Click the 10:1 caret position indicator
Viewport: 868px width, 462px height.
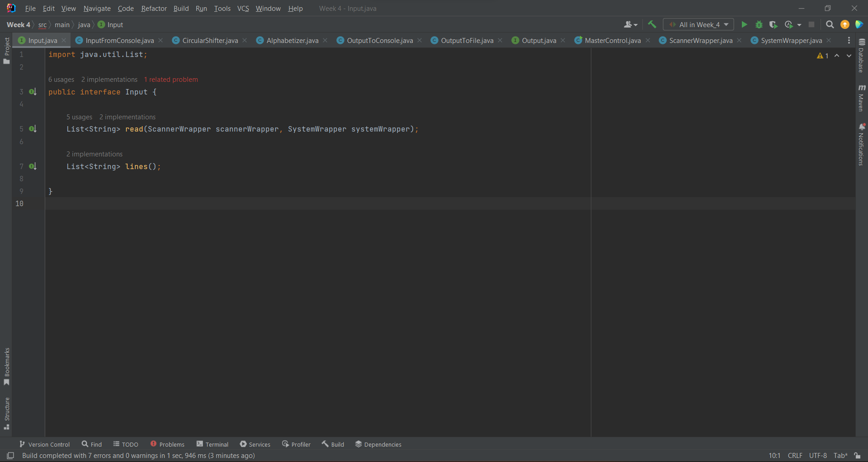click(x=774, y=455)
